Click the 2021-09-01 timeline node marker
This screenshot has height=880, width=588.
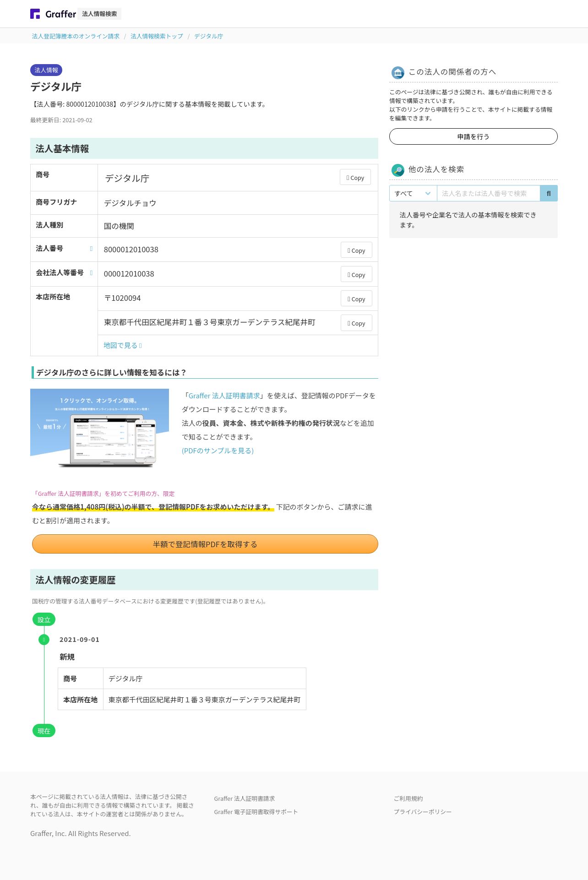click(x=44, y=639)
